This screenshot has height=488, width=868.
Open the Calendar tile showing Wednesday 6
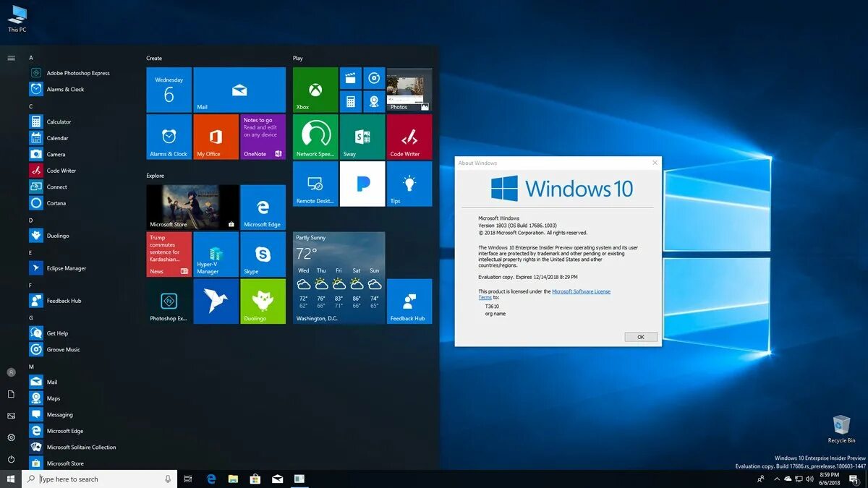(169, 90)
